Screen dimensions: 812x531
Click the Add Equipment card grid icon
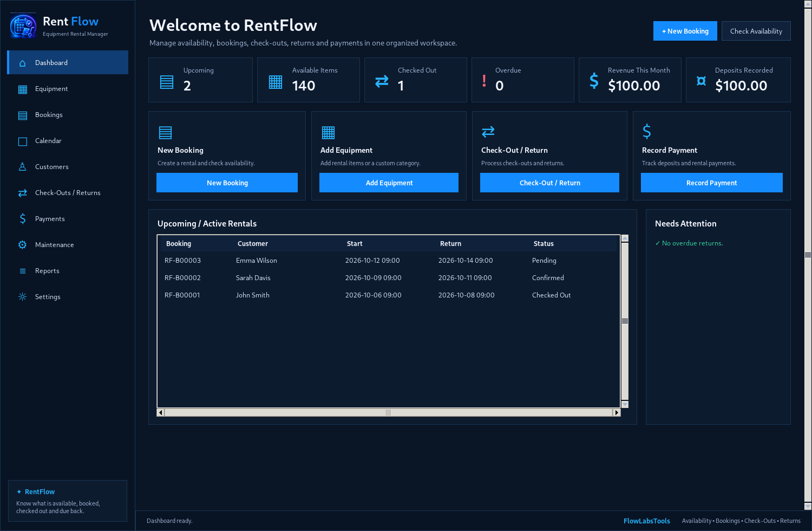328,132
